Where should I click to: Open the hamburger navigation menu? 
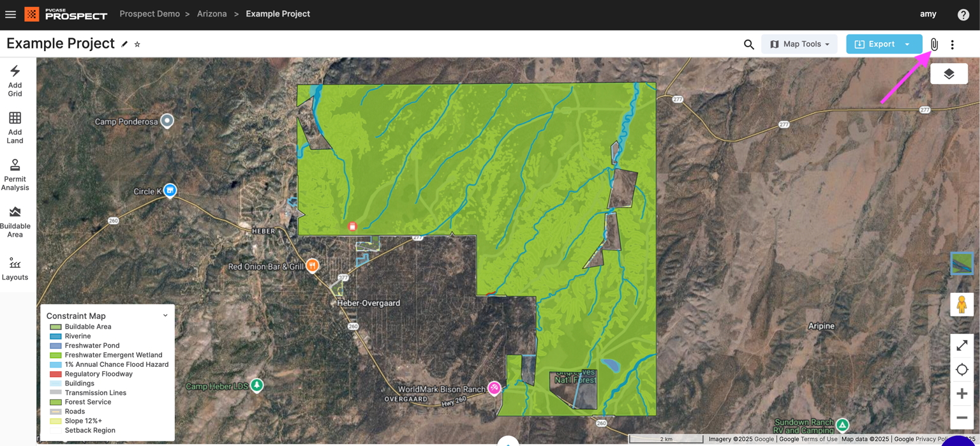(11, 14)
